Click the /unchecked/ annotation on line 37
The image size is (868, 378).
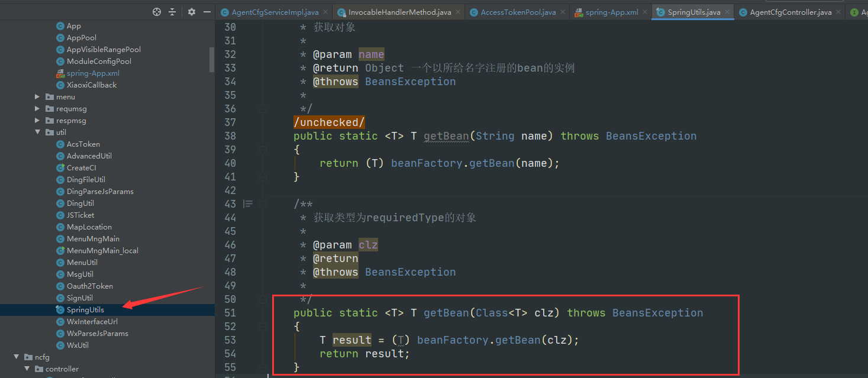329,122
